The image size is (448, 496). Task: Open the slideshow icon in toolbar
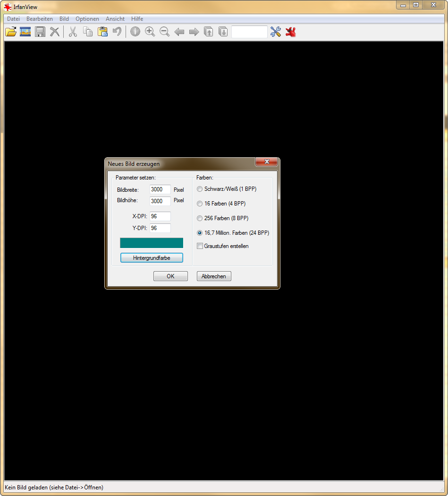click(25, 32)
